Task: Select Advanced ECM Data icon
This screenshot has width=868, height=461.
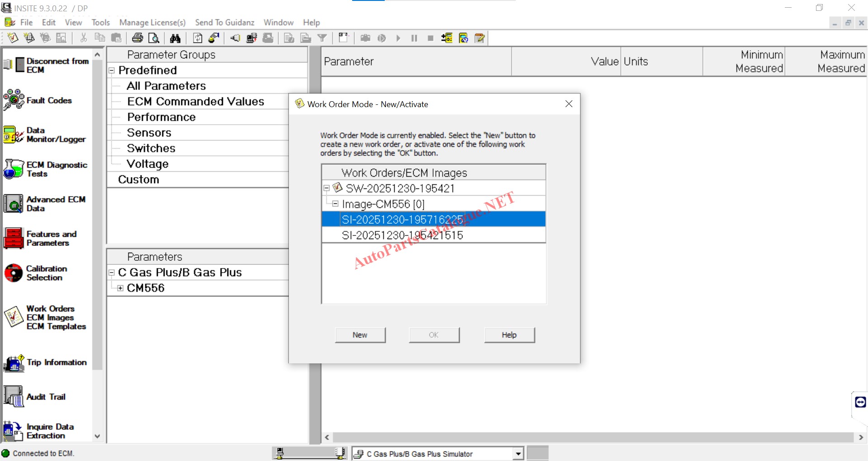Action: click(14, 204)
